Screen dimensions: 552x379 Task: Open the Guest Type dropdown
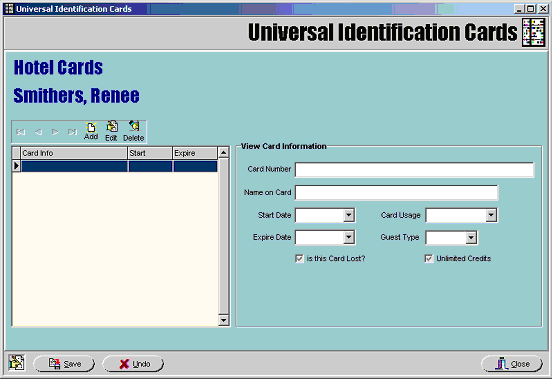471,238
